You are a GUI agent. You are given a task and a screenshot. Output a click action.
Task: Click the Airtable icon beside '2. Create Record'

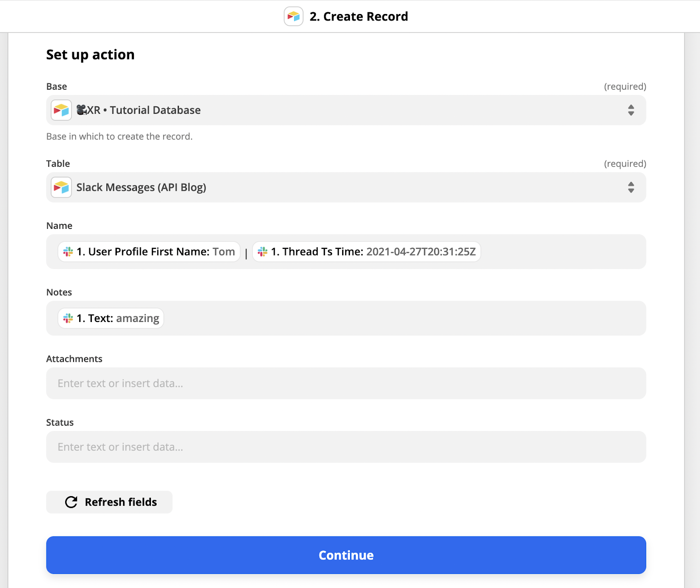294,17
